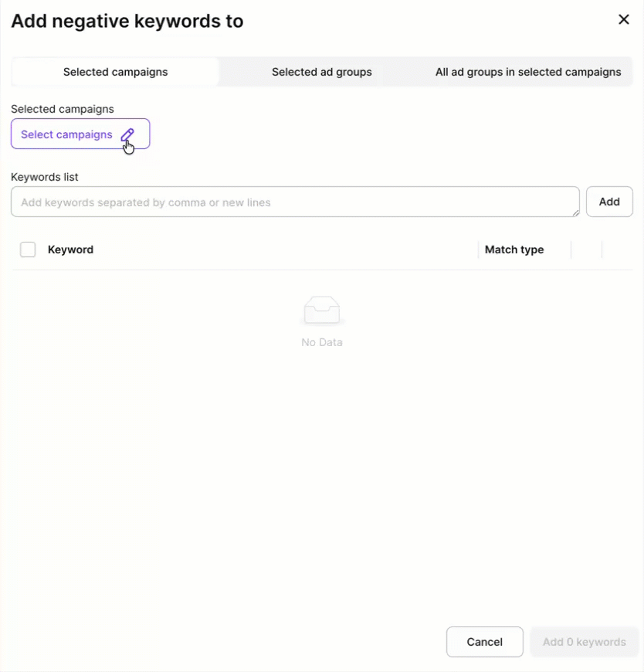
Task: Open the keyword match type selector
Action: tap(514, 249)
